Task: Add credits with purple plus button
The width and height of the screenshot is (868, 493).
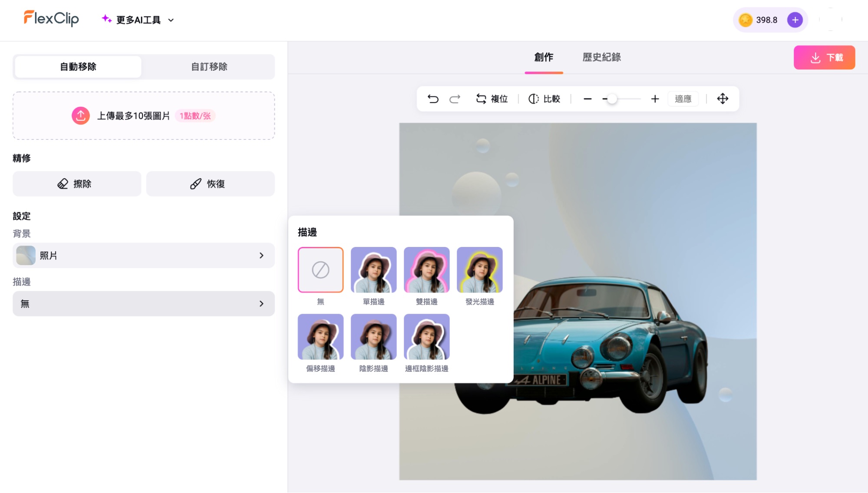Action: click(795, 20)
